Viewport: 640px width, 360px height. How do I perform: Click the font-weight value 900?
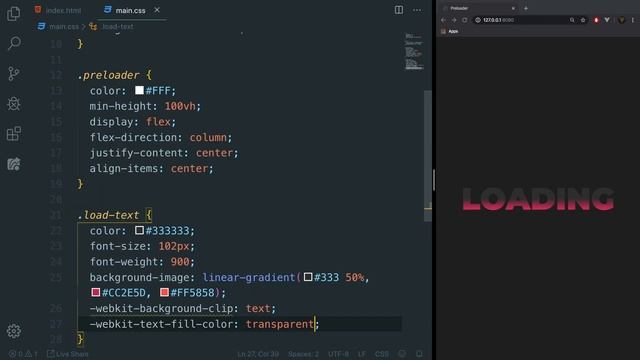(180, 262)
